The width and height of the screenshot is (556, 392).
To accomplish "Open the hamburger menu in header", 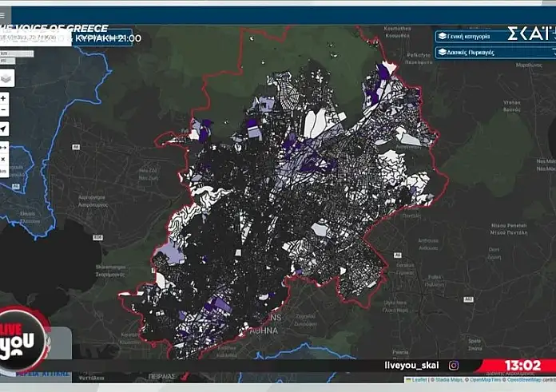I will coord(2,14).
